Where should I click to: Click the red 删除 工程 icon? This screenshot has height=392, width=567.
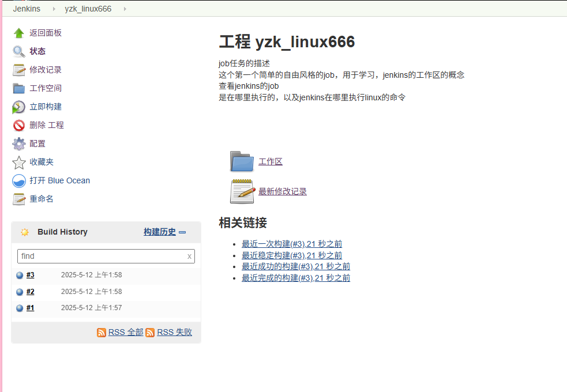click(x=19, y=125)
